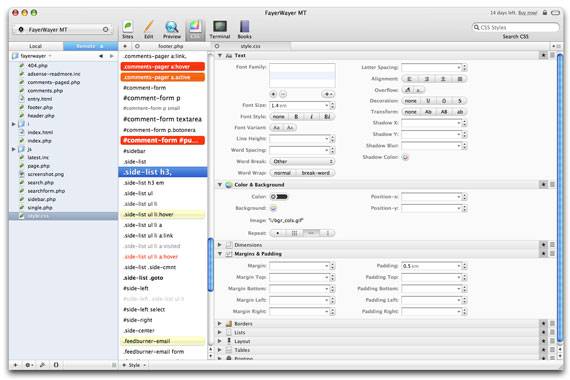The width and height of the screenshot is (570, 380).
Task: Choose the no-repeat dot icon for background
Action: pyautogui.click(x=278, y=233)
